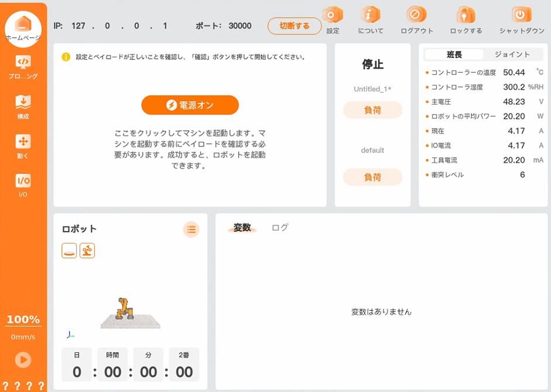This screenshot has width=551, height=392.
Task: Switch to the ジョイント view toggle
Action: coord(512,54)
